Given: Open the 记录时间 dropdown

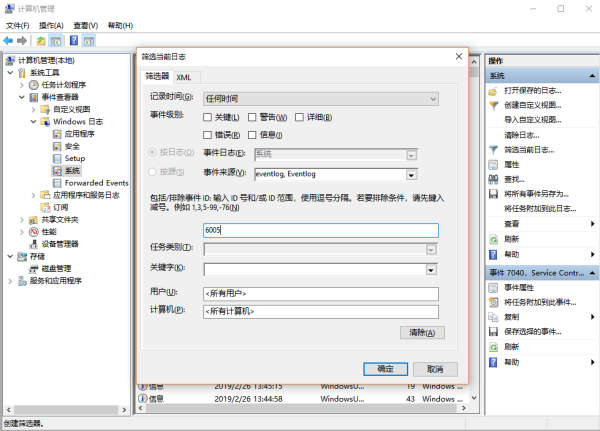Looking at the screenshot, I should point(321,99).
